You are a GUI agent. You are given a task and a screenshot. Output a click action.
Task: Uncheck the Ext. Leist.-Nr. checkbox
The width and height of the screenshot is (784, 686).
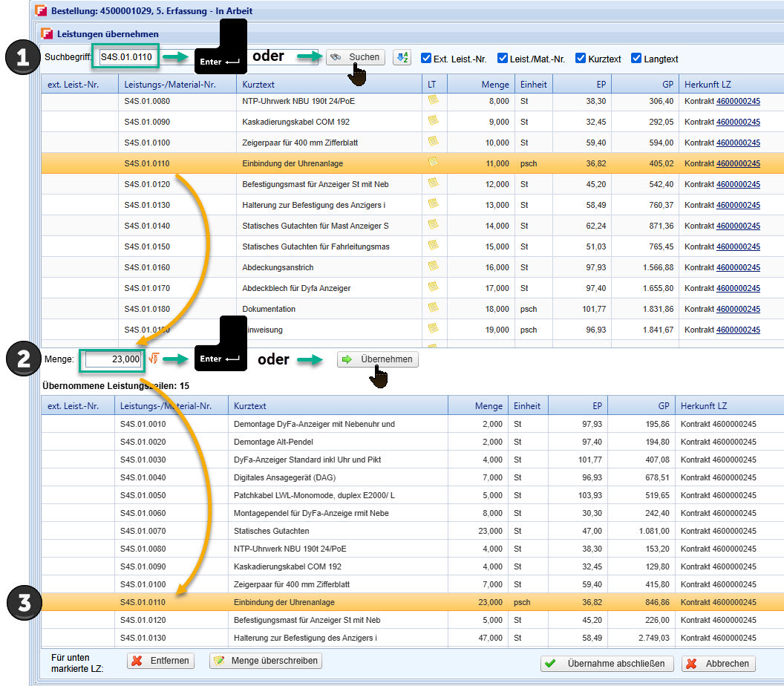pos(426,59)
